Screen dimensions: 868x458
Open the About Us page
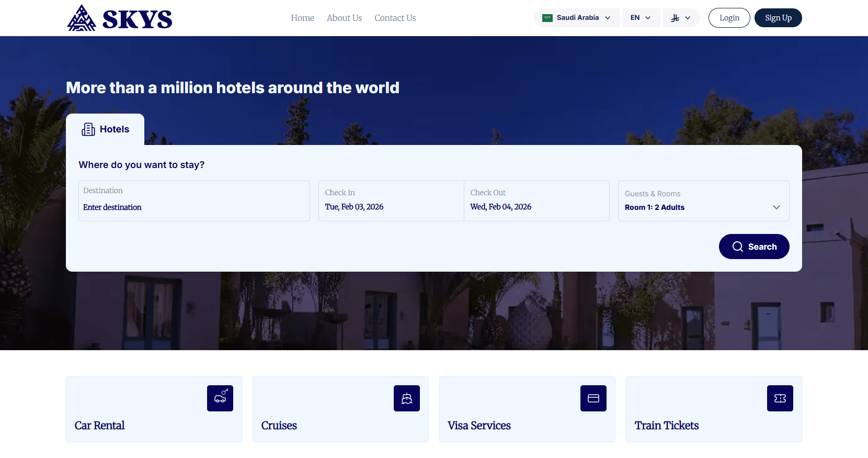coord(345,18)
